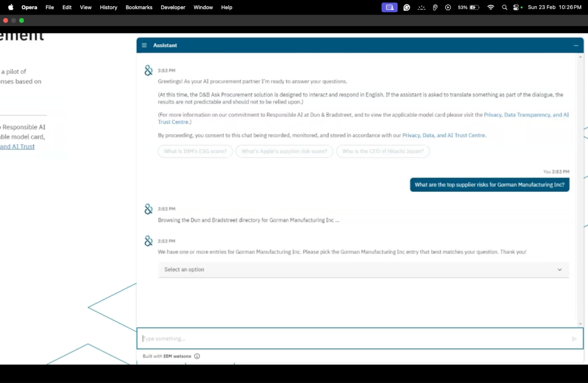Click the chat panel vertical scrollbar
588x383 pixels.
[580, 190]
